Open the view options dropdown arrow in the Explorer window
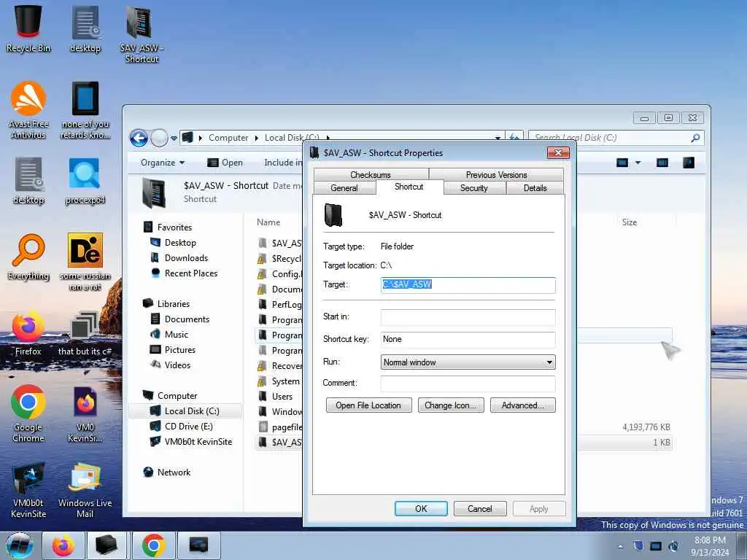Viewport: 747px width, 560px height. pyautogui.click(x=638, y=163)
